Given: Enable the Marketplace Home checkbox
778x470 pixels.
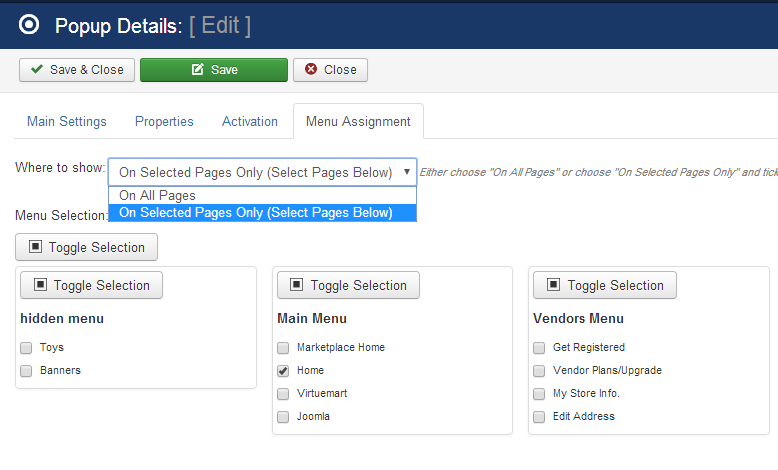Looking at the screenshot, I should click(x=283, y=348).
